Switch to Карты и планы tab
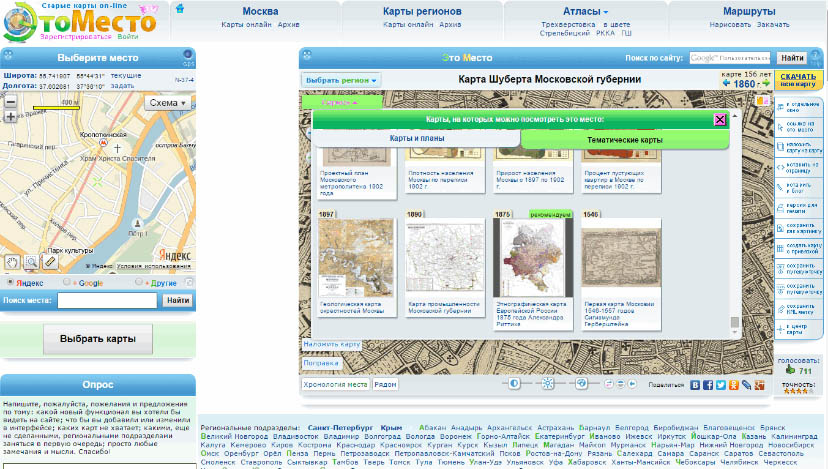The width and height of the screenshot is (828, 469). (x=417, y=138)
